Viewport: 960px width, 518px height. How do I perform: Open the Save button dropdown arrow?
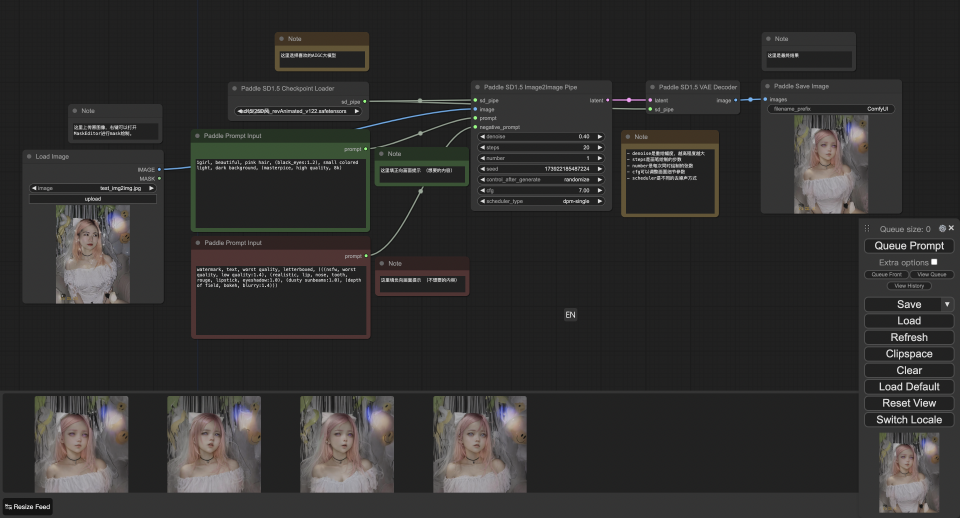(x=947, y=304)
